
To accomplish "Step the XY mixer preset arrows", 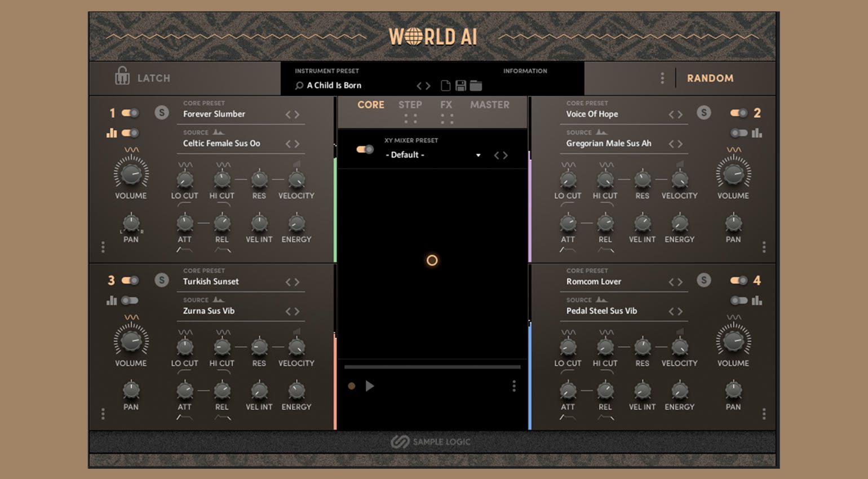I will click(x=501, y=155).
